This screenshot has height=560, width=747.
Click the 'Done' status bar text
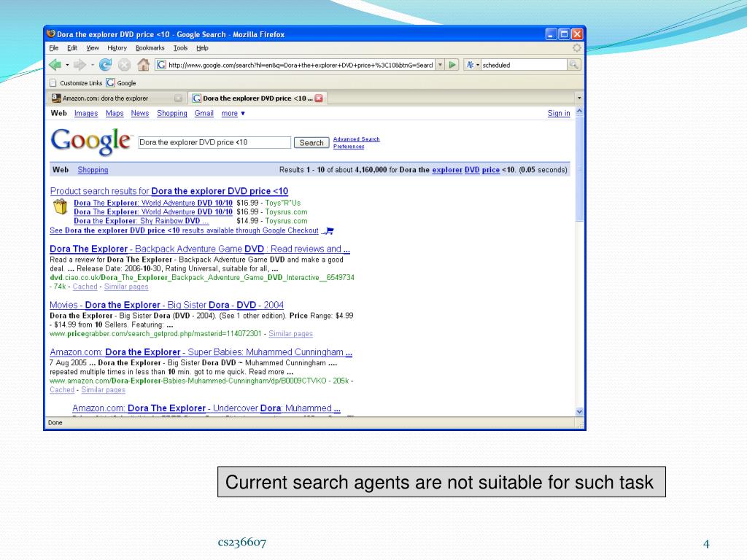point(55,423)
